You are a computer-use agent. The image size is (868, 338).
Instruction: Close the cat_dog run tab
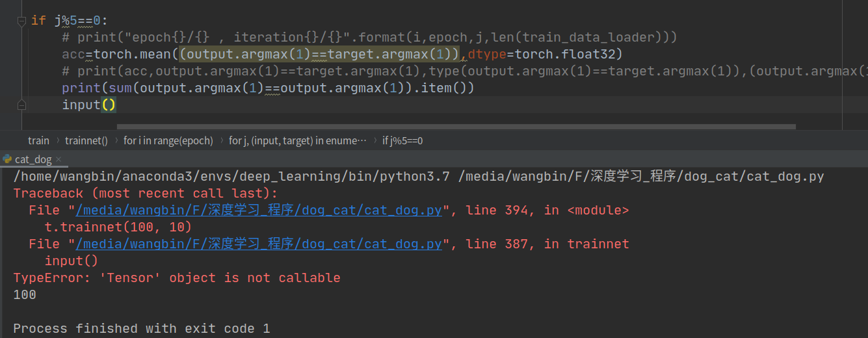pos(59,159)
